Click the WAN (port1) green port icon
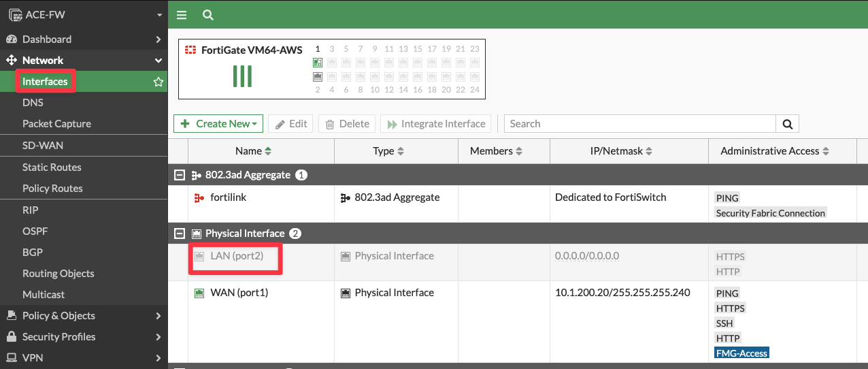This screenshot has height=369, width=868. (x=199, y=293)
